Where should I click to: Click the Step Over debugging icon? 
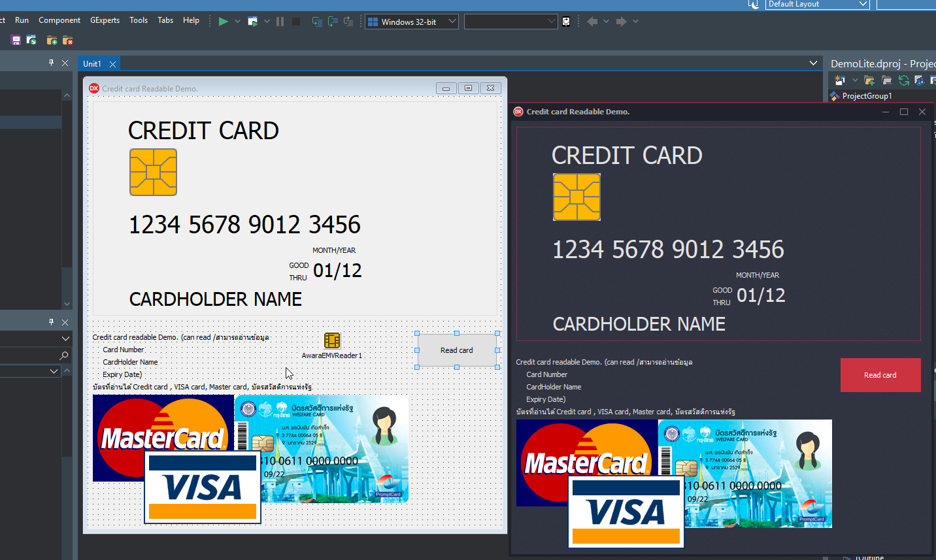coord(332,21)
